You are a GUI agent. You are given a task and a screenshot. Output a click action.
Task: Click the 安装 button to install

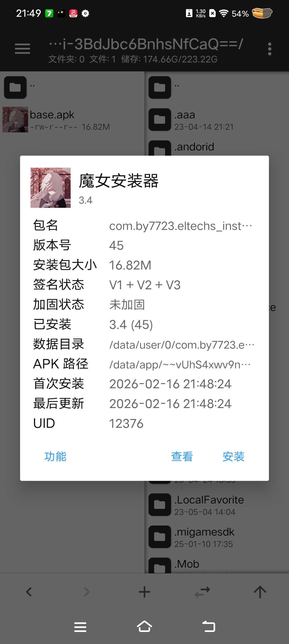click(x=234, y=457)
